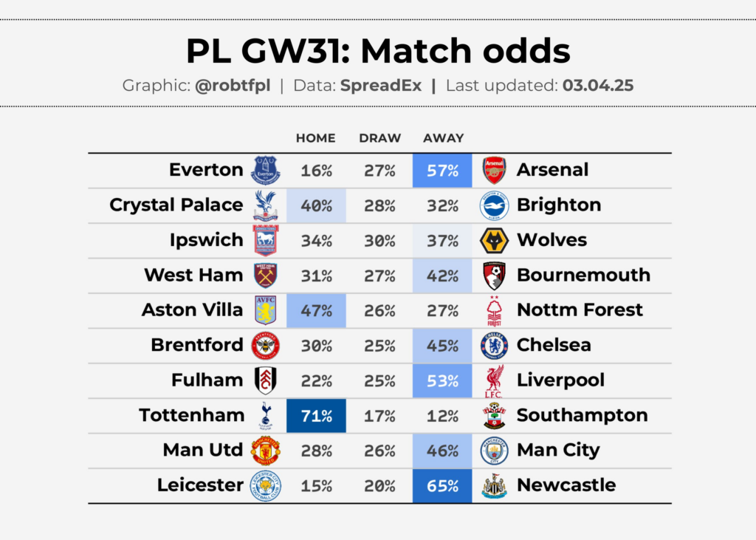Click the Newcastle club crest
The height and width of the screenshot is (540, 756).
(x=494, y=485)
